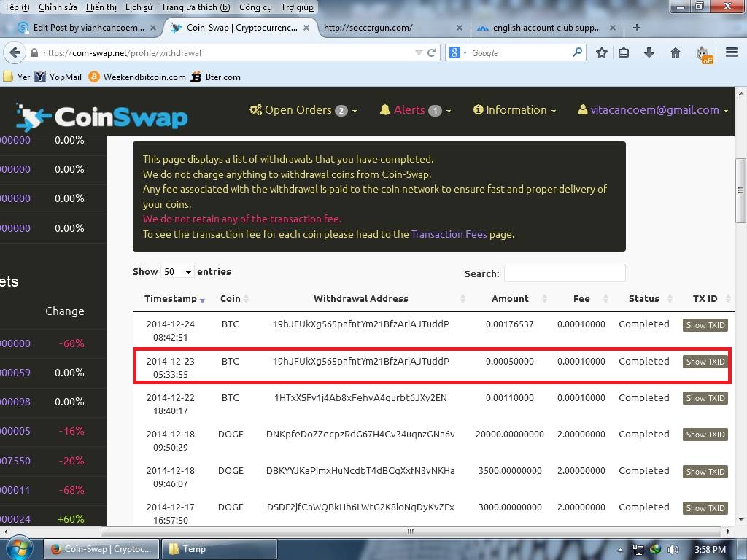
Task: Open the Hiển thị menu
Action: tap(101, 7)
